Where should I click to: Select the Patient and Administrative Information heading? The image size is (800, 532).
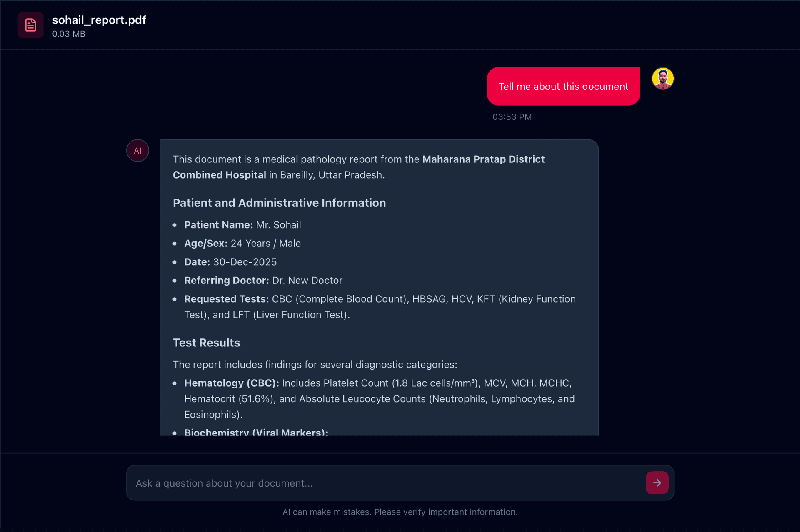coord(279,203)
